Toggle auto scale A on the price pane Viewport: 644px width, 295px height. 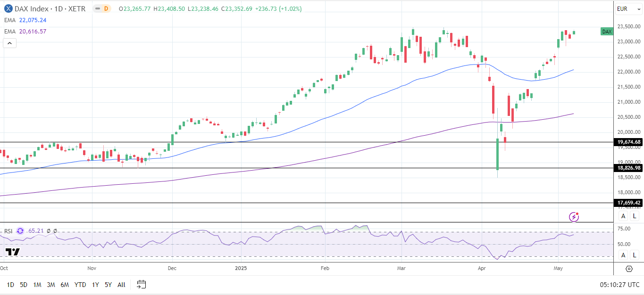click(623, 216)
